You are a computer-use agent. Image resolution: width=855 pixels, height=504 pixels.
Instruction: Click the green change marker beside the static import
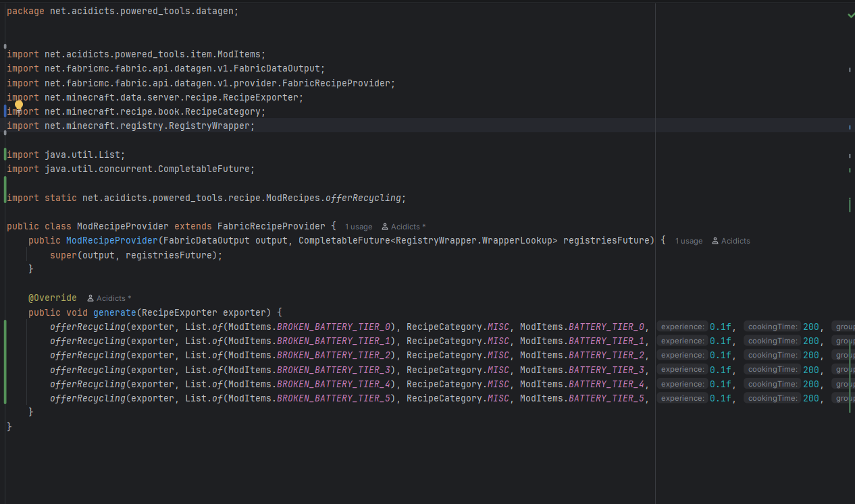(5, 190)
